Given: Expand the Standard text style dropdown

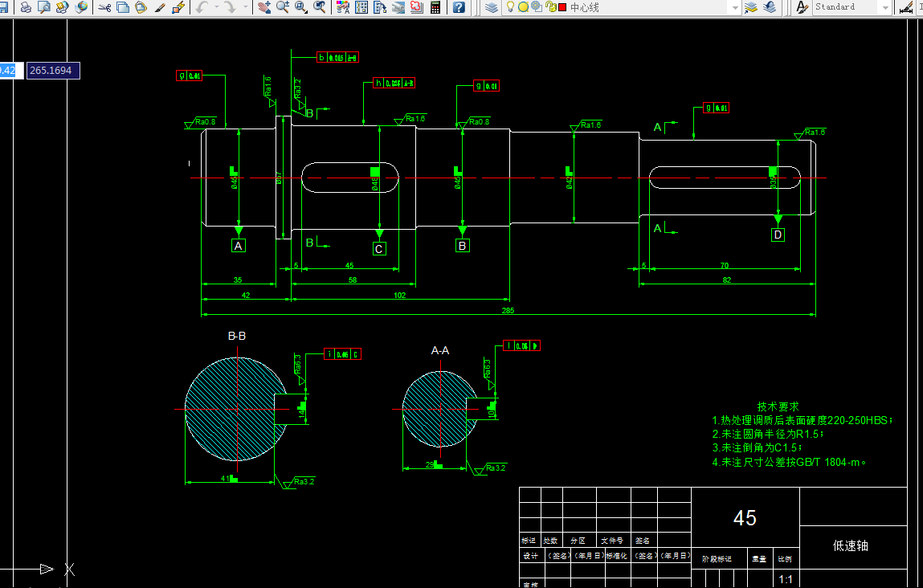Looking at the screenshot, I should click(885, 8).
